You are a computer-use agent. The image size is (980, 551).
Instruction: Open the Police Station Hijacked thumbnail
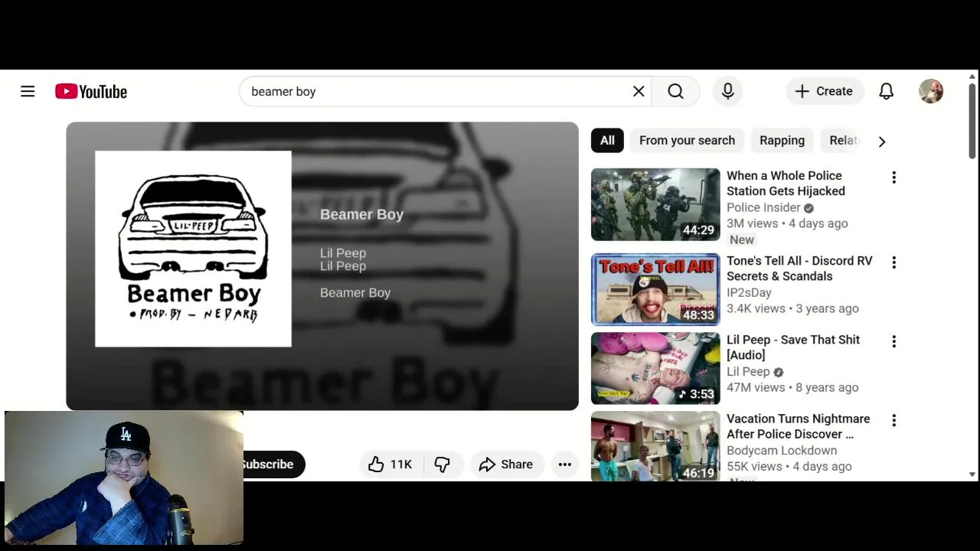(x=655, y=204)
